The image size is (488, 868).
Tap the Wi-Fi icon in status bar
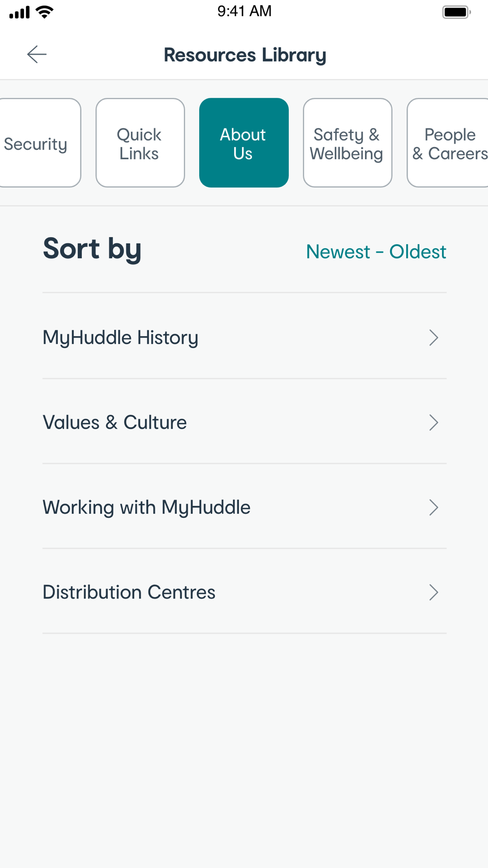pos(45,12)
